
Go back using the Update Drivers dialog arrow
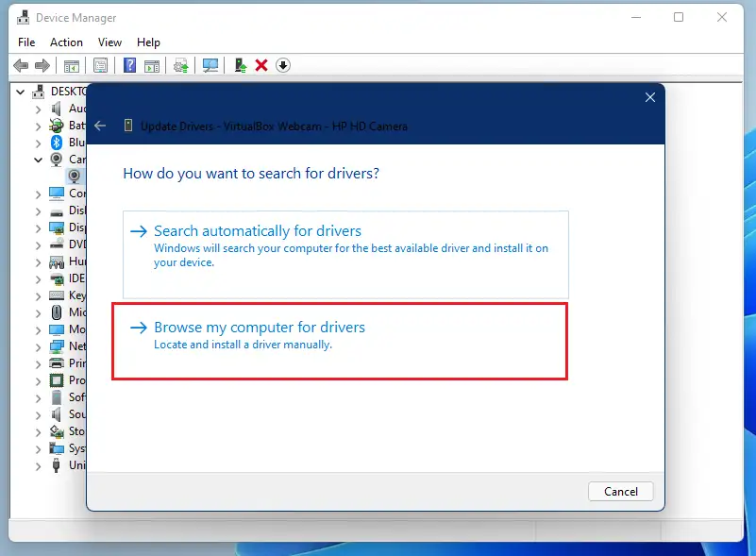100,126
